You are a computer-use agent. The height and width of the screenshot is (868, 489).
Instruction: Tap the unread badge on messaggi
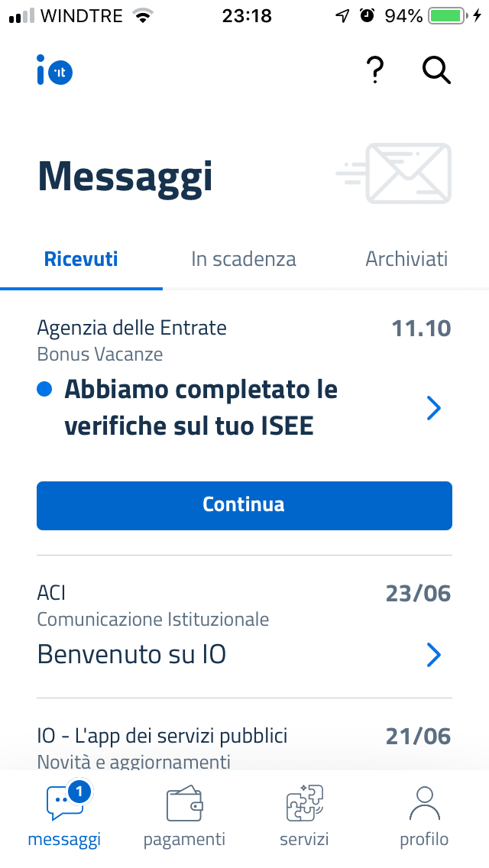[x=79, y=792]
